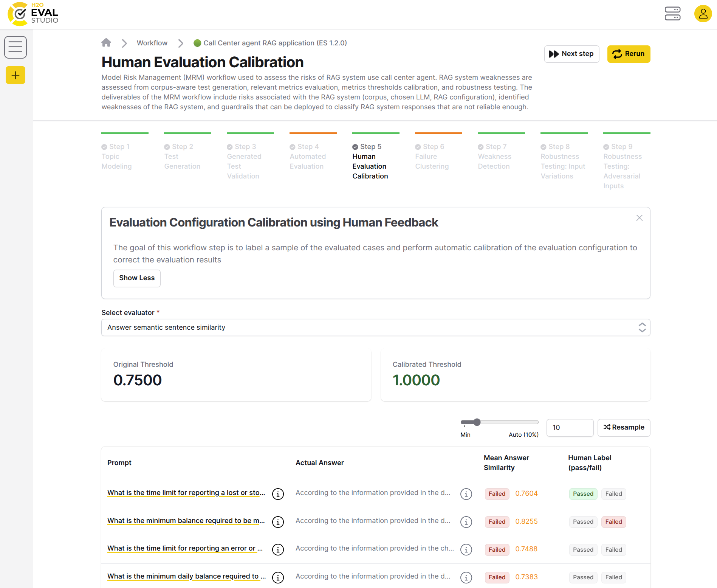Click the Next step button
Image resolution: width=717 pixels, height=588 pixels.
[x=571, y=54]
